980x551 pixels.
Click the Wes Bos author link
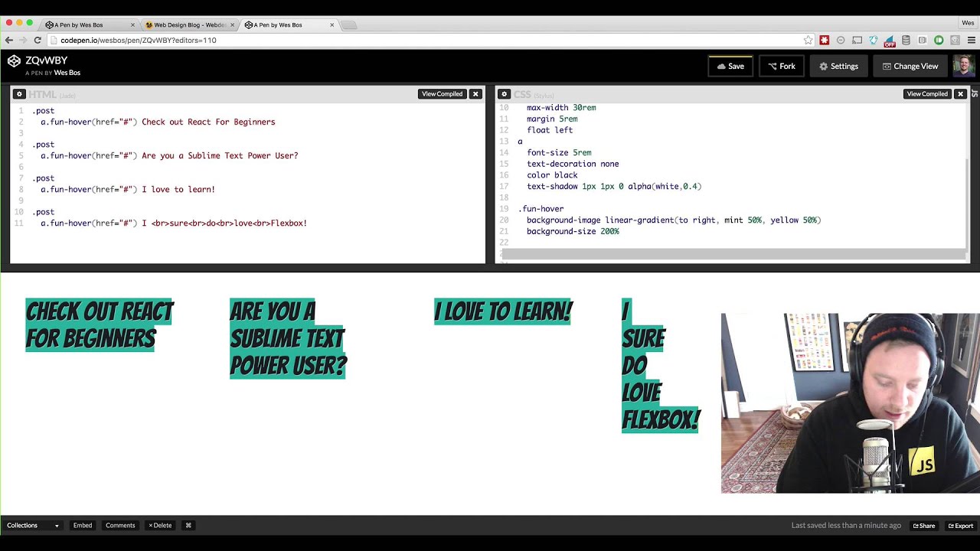[x=67, y=73]
